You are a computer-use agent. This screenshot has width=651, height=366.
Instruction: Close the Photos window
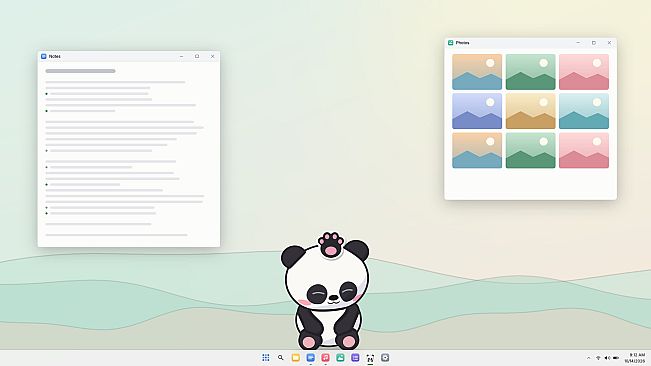pyautogui.click(x=609, y=43)
